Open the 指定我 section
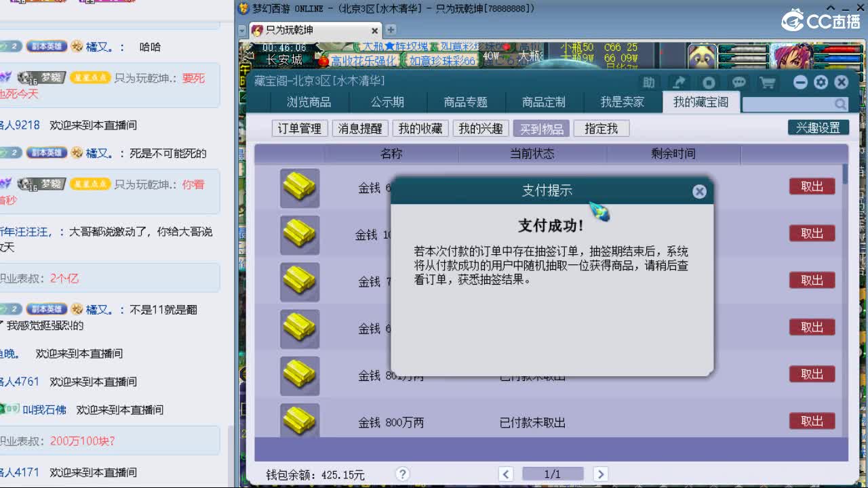 pos(601,128)
